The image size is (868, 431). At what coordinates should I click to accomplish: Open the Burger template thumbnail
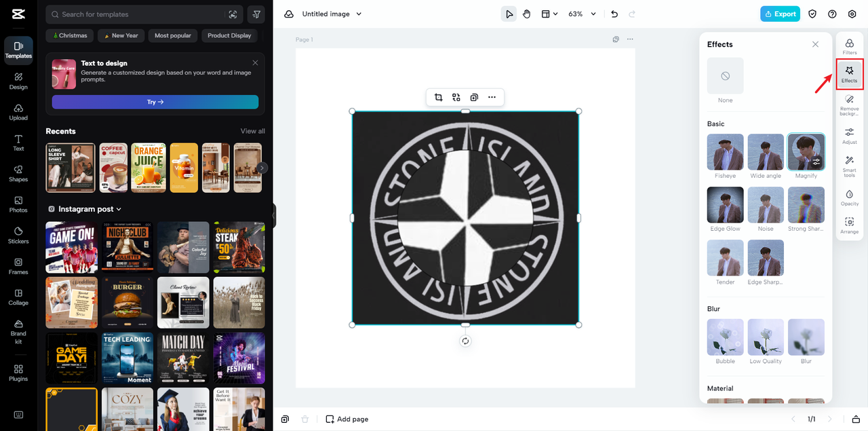click(127, 303)
